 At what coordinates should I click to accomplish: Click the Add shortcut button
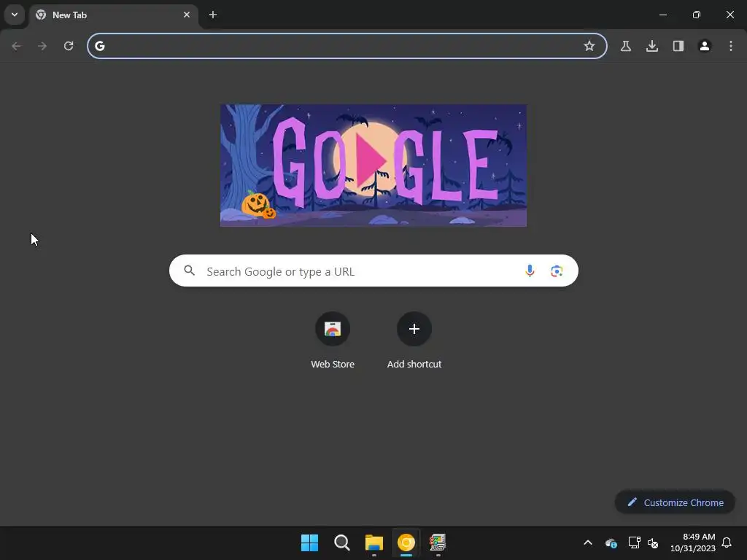coord(414,341)
